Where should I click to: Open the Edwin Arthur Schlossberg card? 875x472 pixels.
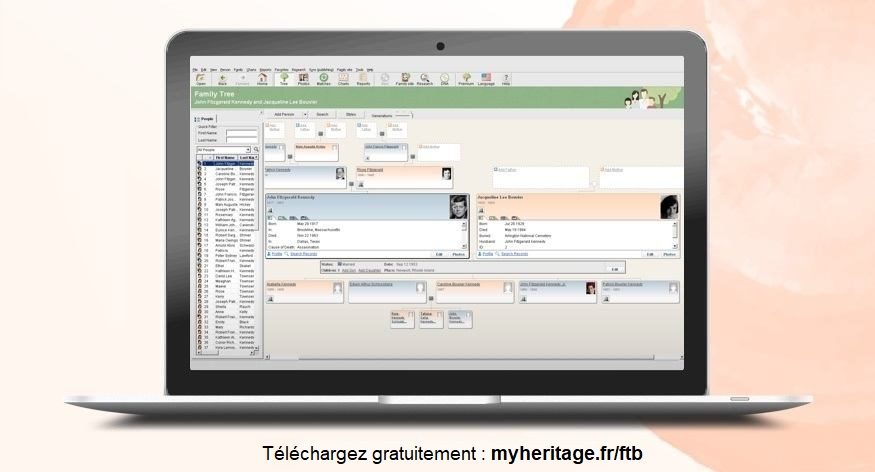click(x=388, y=292)
